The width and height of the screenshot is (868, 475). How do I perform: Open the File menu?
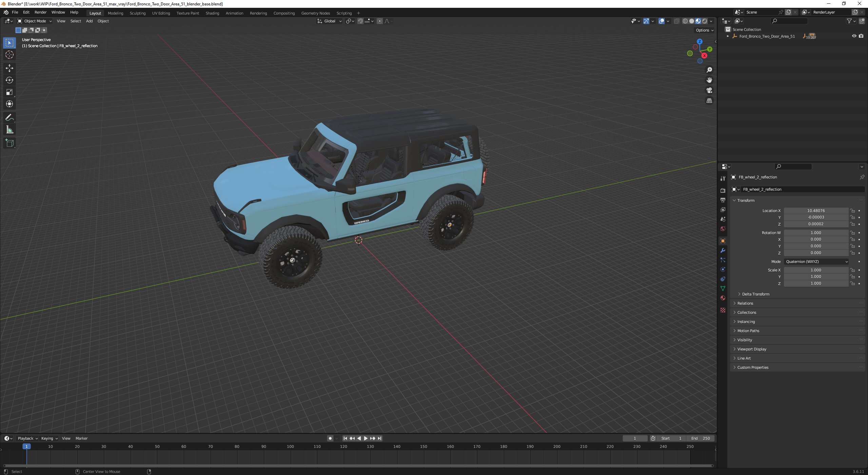tap(15, 12)
